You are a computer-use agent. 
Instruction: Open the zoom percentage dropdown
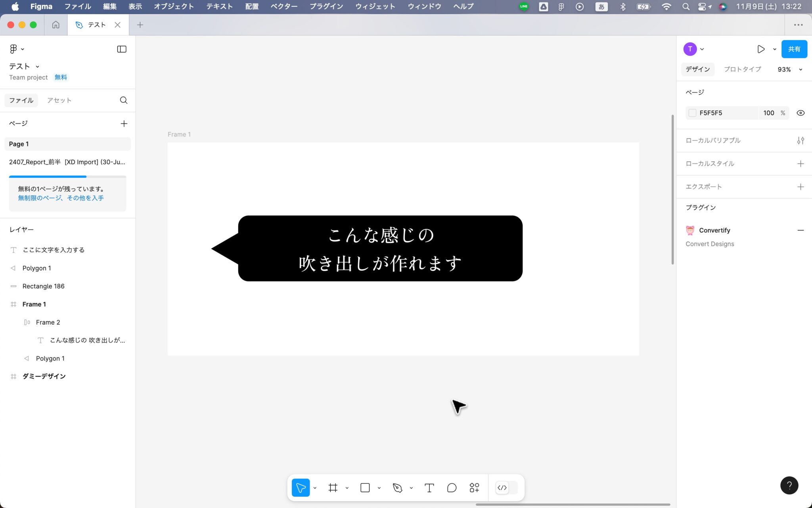789,69
